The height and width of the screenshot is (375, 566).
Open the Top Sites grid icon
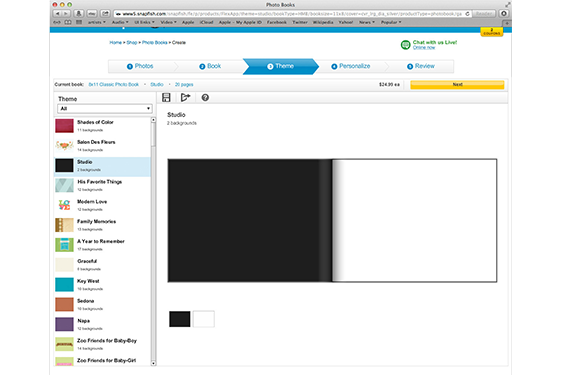coord(79,22)
